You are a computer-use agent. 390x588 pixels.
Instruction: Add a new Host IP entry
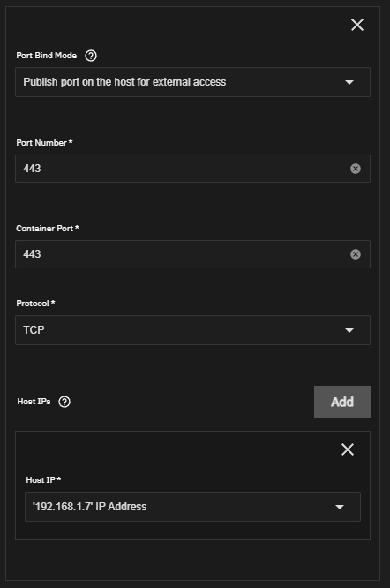click(342, 402)
